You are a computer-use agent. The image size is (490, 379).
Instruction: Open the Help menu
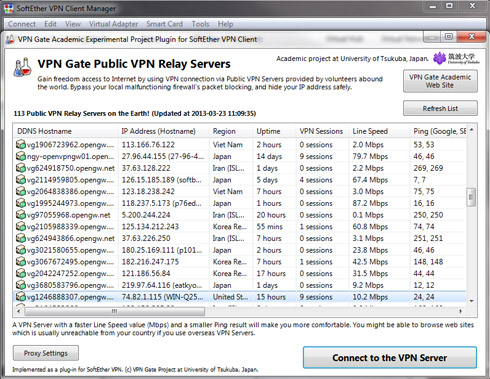pos(225,24)
